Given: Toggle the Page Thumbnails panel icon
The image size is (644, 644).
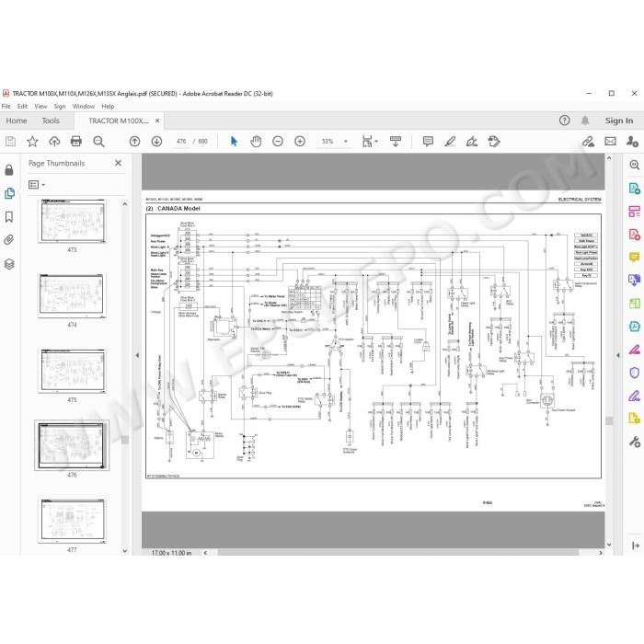Looking at the screenshot, I should [9, 193].
